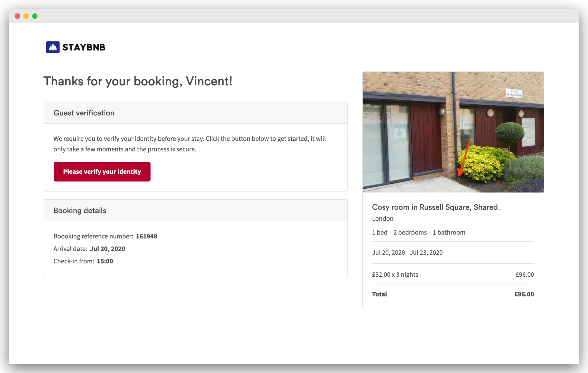Screen dimensions: 588x373
Task: Click the green maximize window button
Action: click(35, 16)
